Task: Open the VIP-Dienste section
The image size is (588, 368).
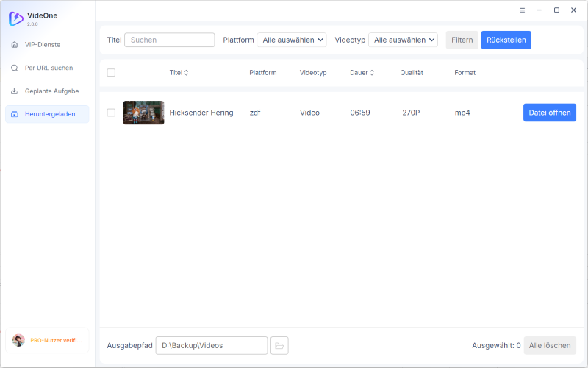Action: pyautogui.click(x=47, y=45)
